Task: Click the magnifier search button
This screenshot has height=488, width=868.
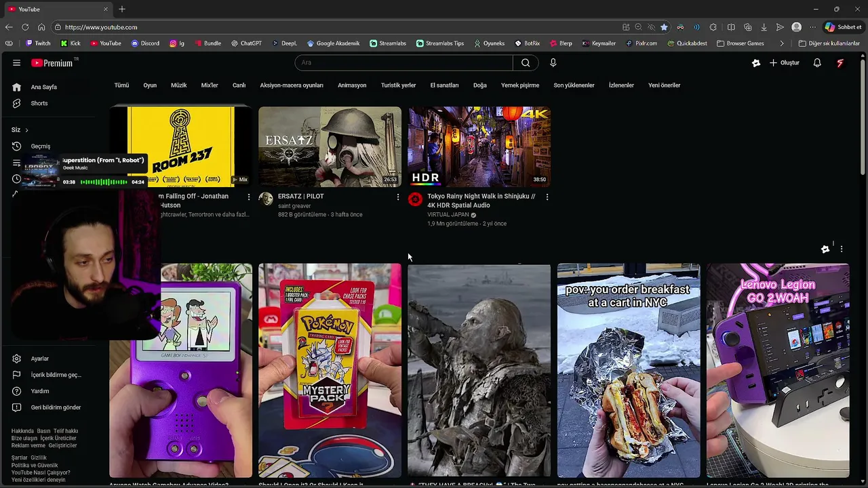Action: click(526, 62)
